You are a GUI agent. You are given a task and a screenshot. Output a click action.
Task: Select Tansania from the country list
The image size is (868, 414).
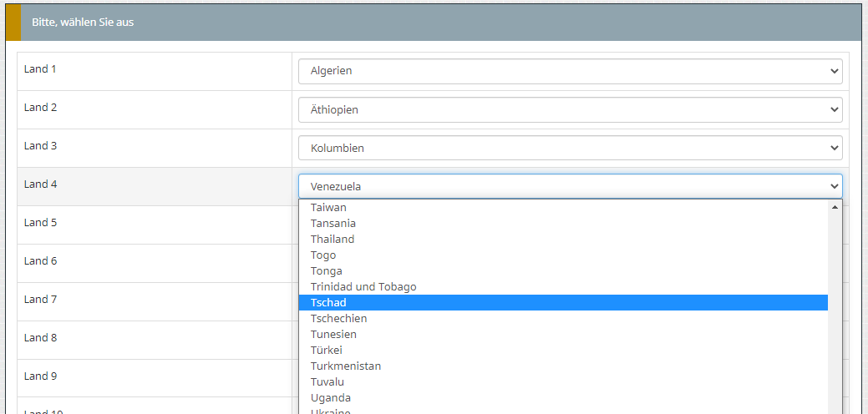(333, 223)
